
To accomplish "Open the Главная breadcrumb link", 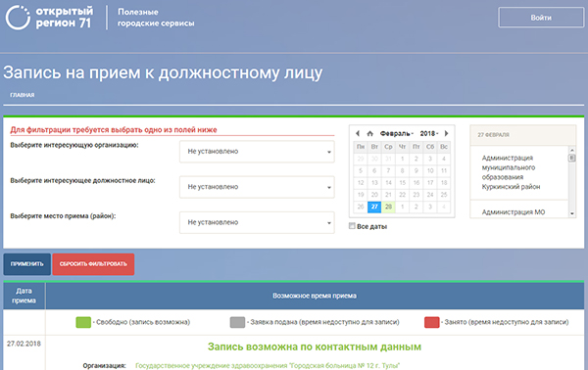I will 23,95.
